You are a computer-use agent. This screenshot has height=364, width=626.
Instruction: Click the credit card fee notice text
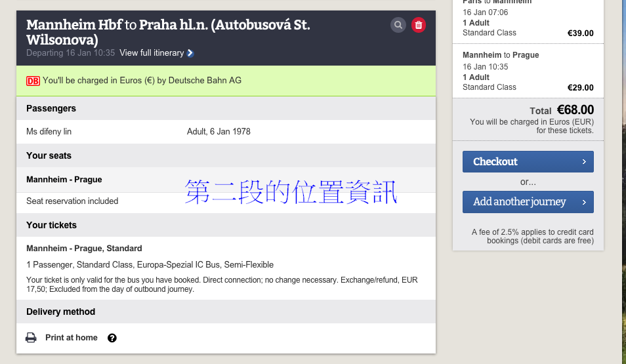point(533,236)
